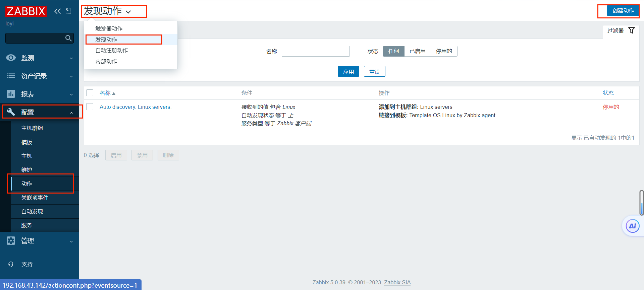Image resolution: width=644 pixels, height=290 pixels.
Task: Open 主机群组 in the sidebar
Action: [x=45, y=128]
